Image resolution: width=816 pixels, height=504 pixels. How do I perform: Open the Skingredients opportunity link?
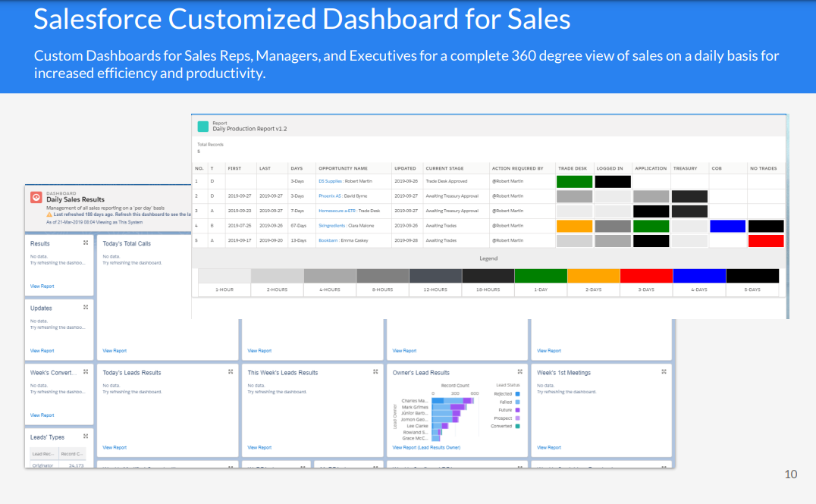point(331,226)
